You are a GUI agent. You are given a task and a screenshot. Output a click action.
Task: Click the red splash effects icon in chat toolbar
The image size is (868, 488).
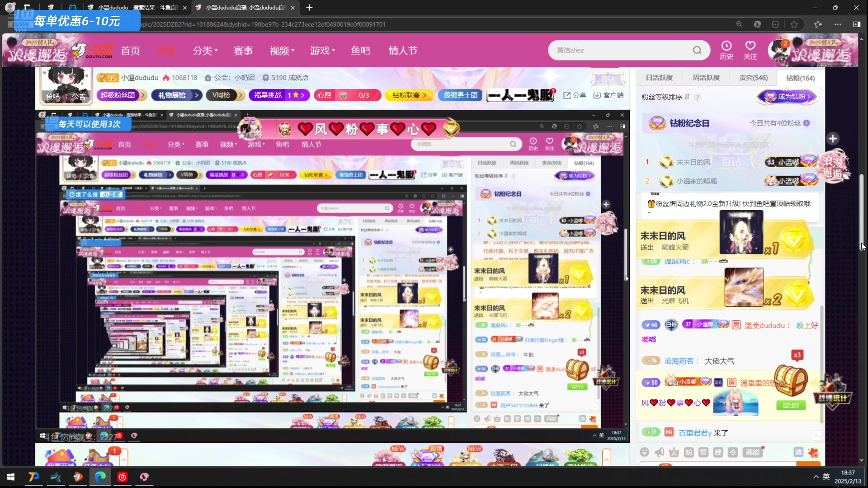pos(813,452)
